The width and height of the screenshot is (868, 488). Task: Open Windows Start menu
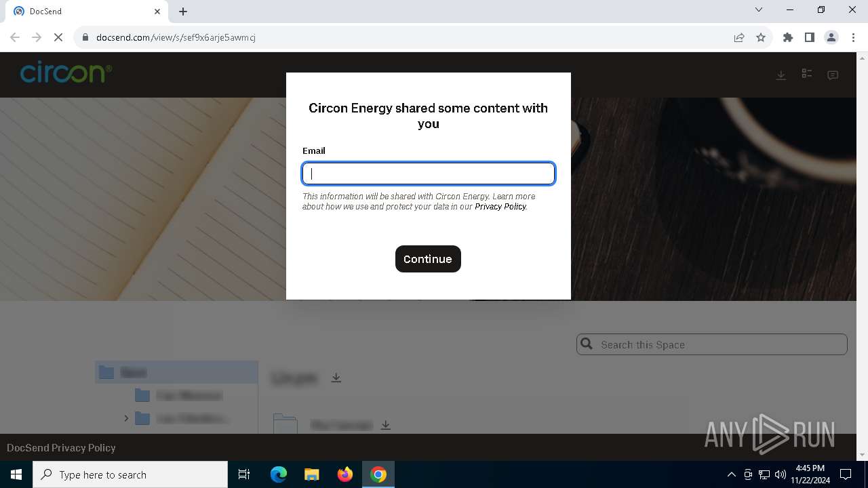pyautogui.click(x=16, y=474)
